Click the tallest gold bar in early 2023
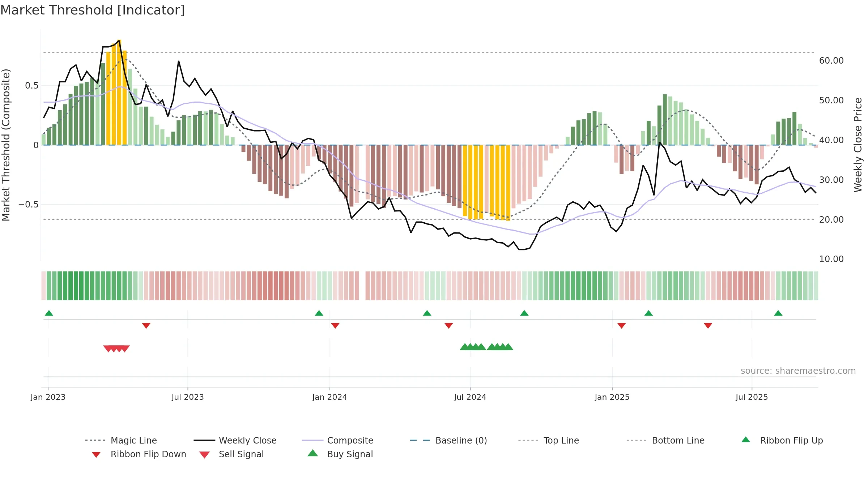 [119, 92]
